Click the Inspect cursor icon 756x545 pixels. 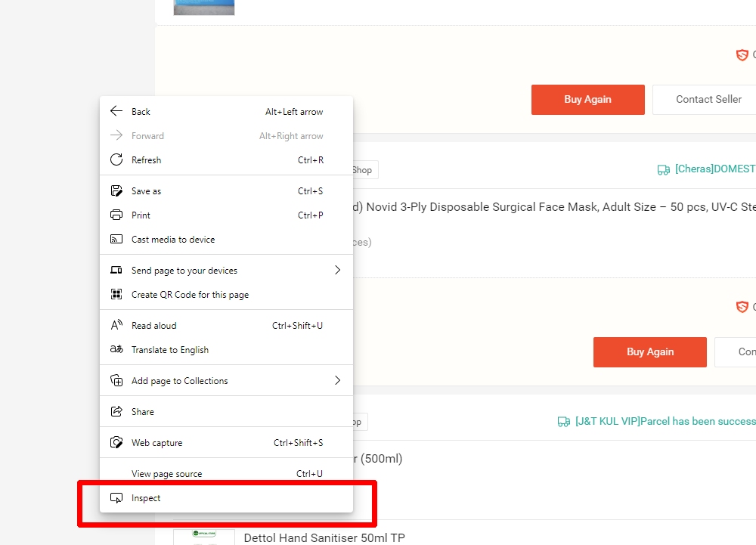tap(116, 498)
